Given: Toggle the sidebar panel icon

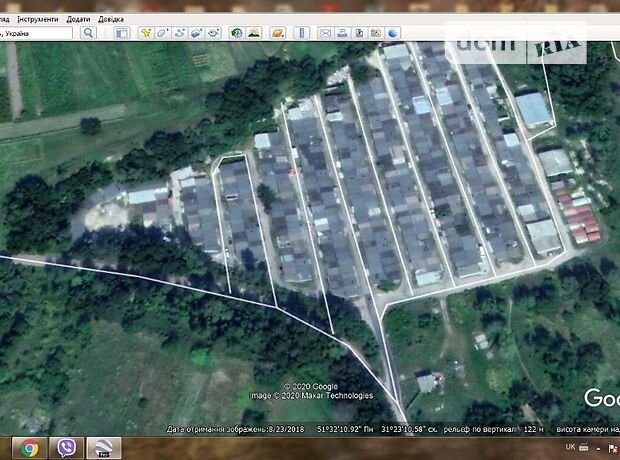Looking at the screenshot, I should pyautogui.click(x=122, y=33).
